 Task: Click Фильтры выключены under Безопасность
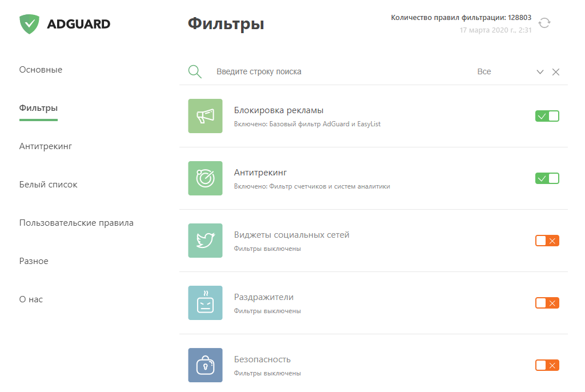(x=267, y=373)
